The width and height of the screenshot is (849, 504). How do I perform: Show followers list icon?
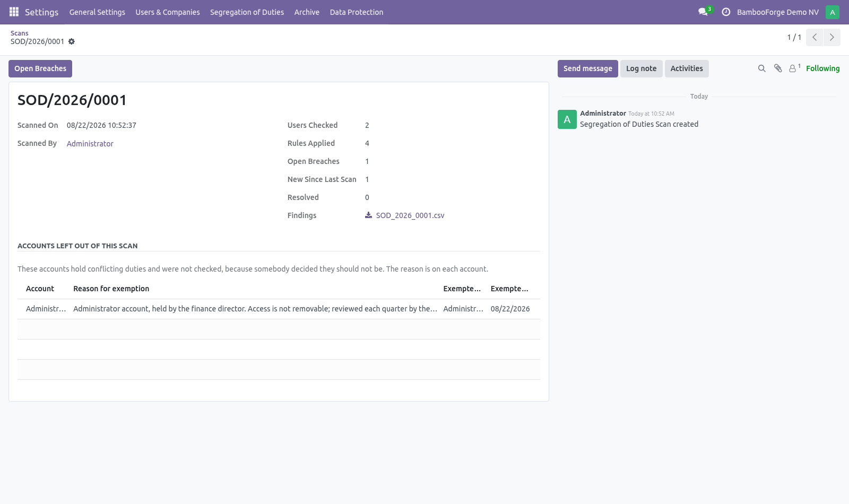point(794,68)
